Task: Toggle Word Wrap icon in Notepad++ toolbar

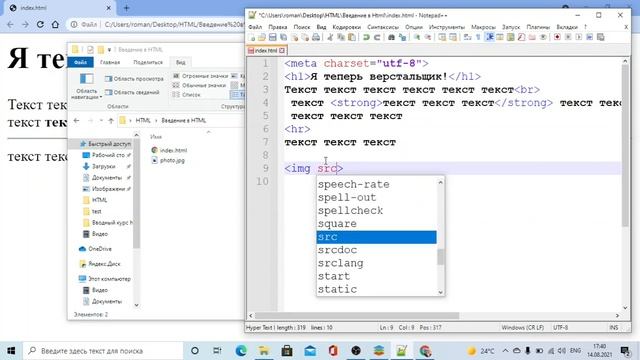Action: [467, 37]
